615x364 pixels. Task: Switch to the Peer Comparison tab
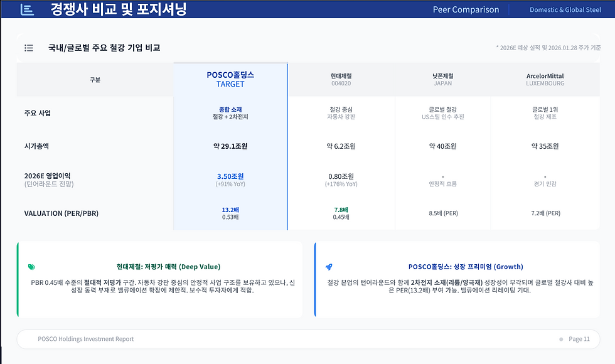pos(466,9)
